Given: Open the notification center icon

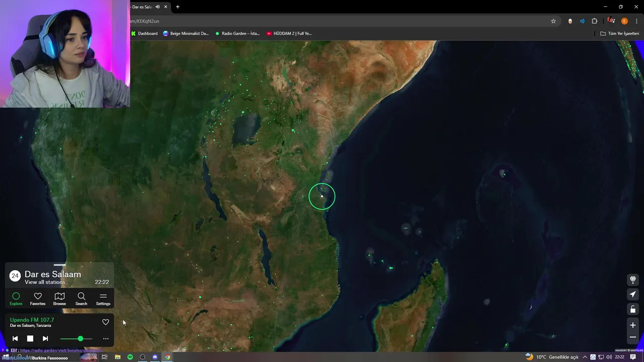Looking at the screenshot, I should pos(633,357).
